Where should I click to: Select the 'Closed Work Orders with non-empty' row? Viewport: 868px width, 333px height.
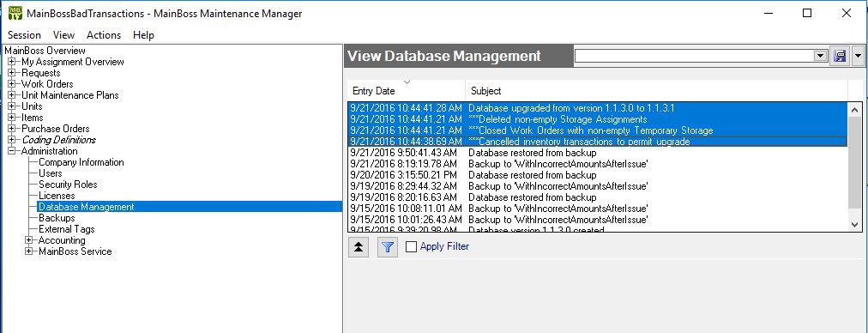pyautogui.click(x=597, y=130)
